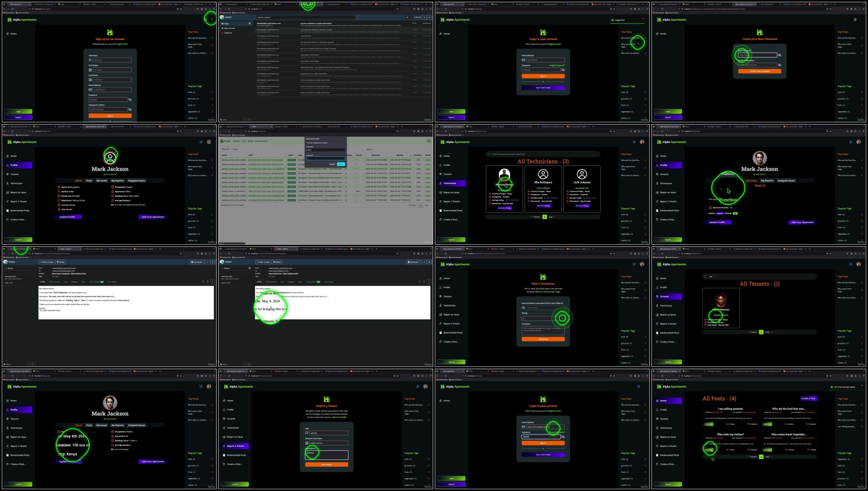
Task: Go to next page in Mailpit inbox list
Action: 430,17
